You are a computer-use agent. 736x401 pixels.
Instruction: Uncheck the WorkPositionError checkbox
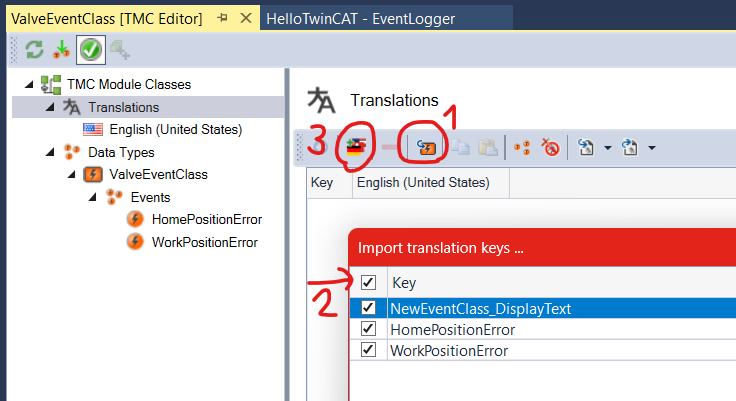(369, 350)
